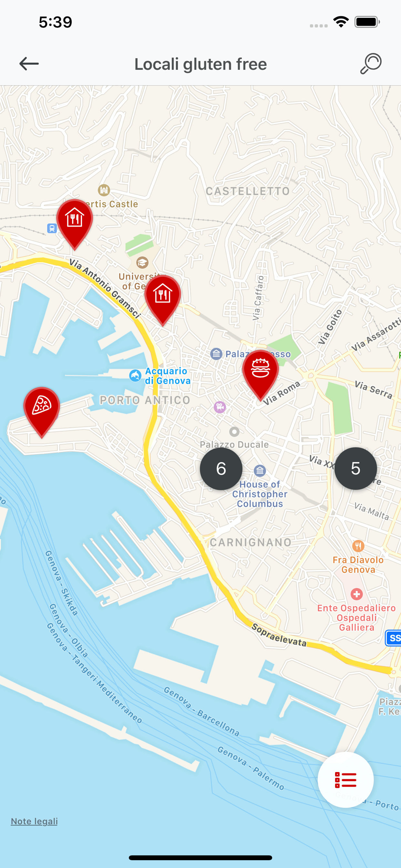Switch to list view via red list button
The height and width of the screenshot is (868, 401).
[345, 780]
